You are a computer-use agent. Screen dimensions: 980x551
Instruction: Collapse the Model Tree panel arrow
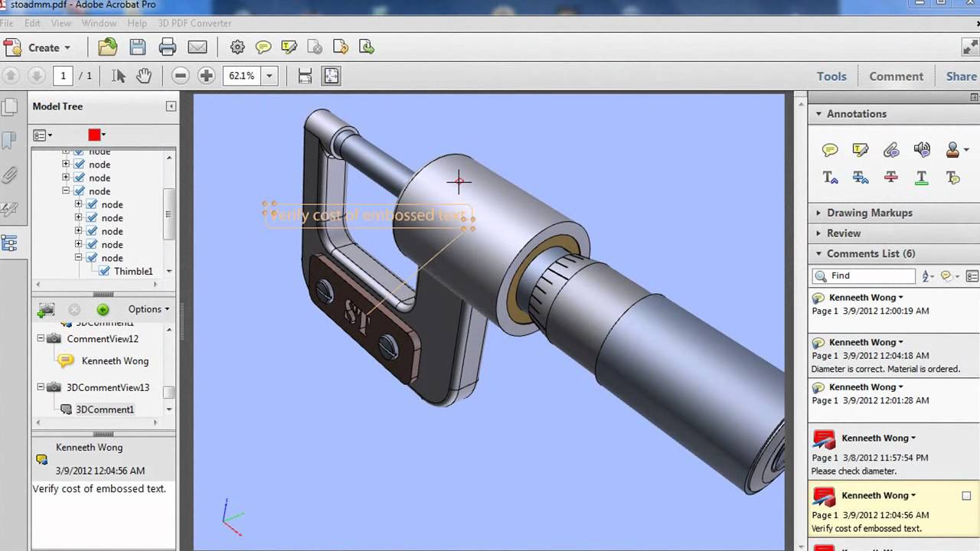(171, 106)
